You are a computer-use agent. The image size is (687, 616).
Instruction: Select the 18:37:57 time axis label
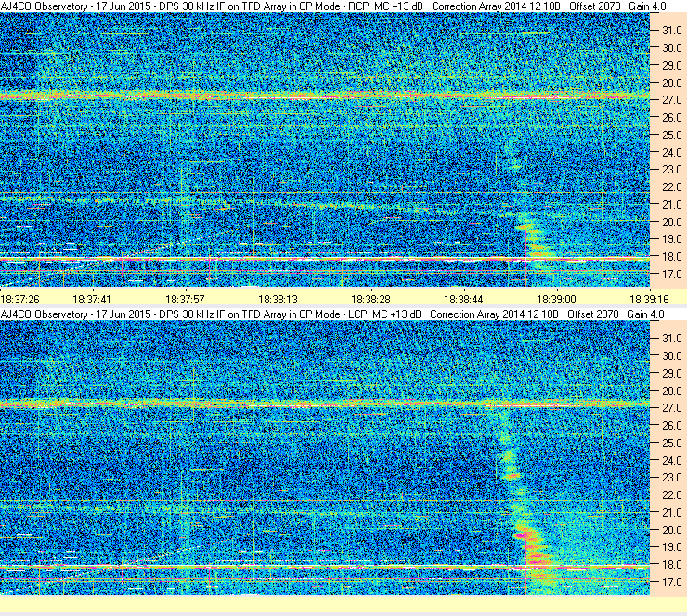coord(185,300)
